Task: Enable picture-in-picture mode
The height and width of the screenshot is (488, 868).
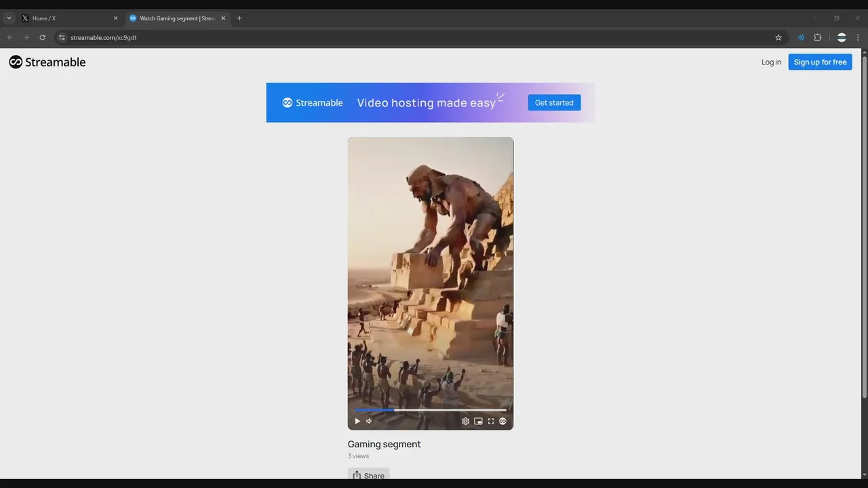Action: coord(478,421)
